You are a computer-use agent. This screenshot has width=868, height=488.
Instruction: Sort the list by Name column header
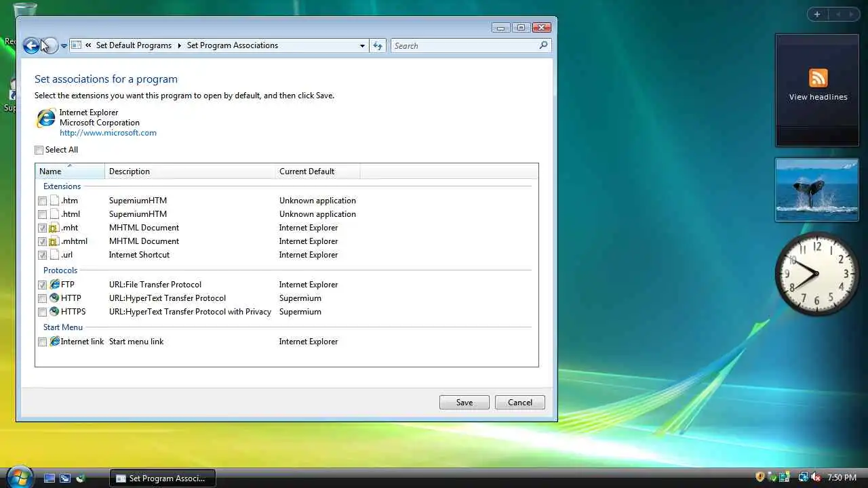70,171
